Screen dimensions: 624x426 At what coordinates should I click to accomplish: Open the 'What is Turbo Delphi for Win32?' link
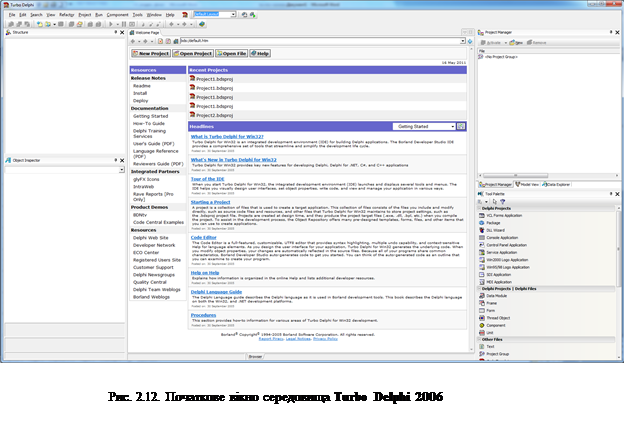pyautogui.click(x=227, y=137)
